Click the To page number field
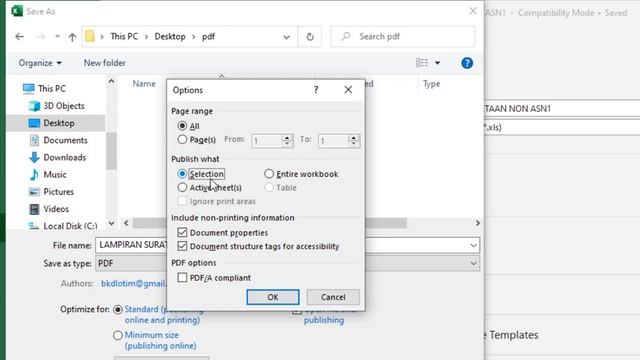 coord(333,141)
